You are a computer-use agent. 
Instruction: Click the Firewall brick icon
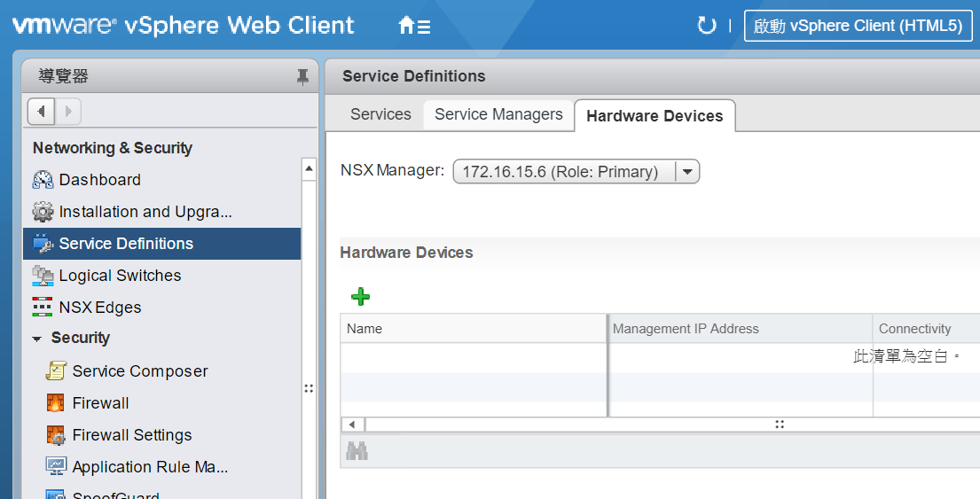coord(56,402)
